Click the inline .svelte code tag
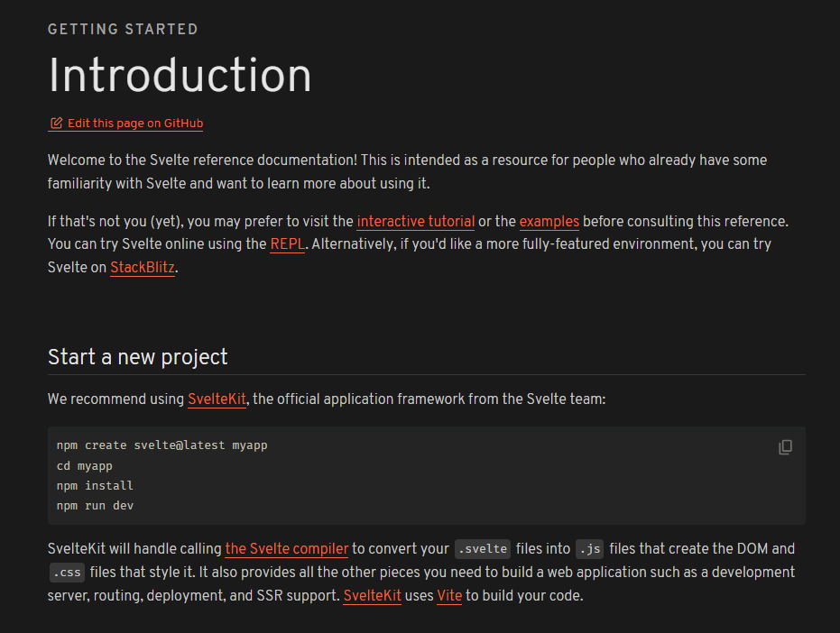840x633 pixels. 483,549
